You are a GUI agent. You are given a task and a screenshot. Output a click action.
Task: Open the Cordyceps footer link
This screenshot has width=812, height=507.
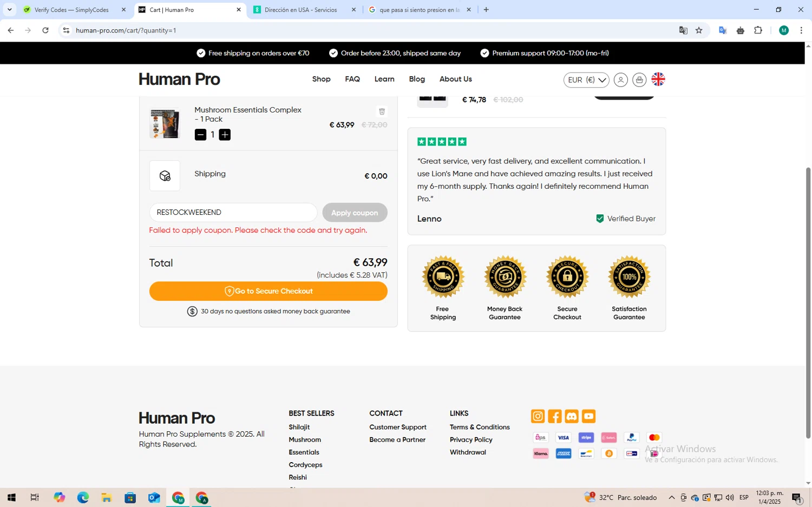305,465
